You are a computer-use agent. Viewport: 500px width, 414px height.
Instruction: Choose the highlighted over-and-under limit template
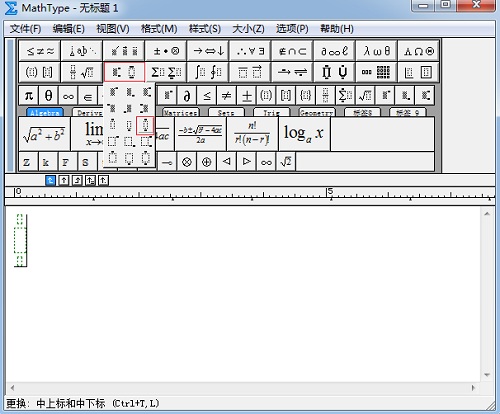tap(145, 125)
